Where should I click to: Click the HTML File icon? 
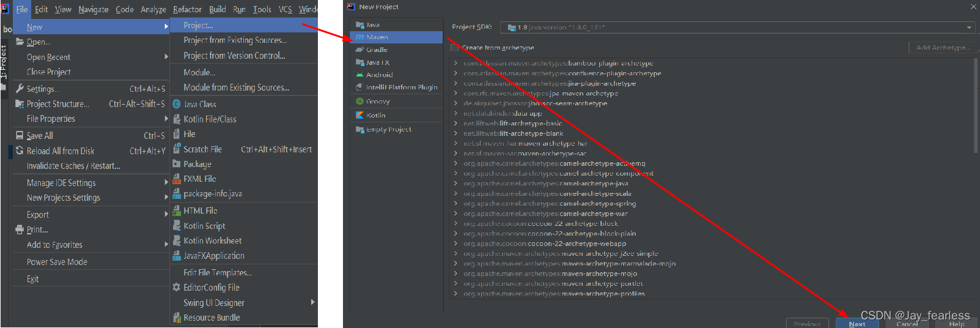(177, 211)
